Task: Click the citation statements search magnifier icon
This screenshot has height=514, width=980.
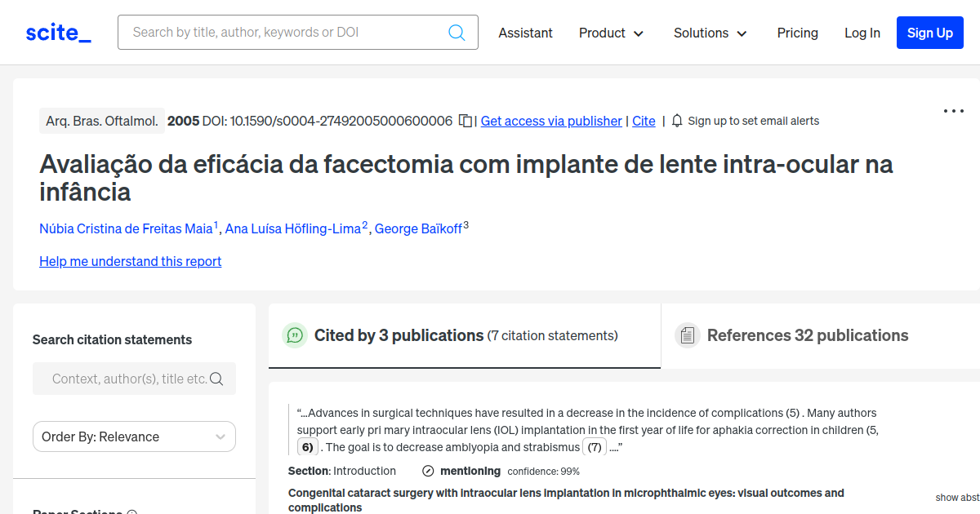Action: click(216, 379)
